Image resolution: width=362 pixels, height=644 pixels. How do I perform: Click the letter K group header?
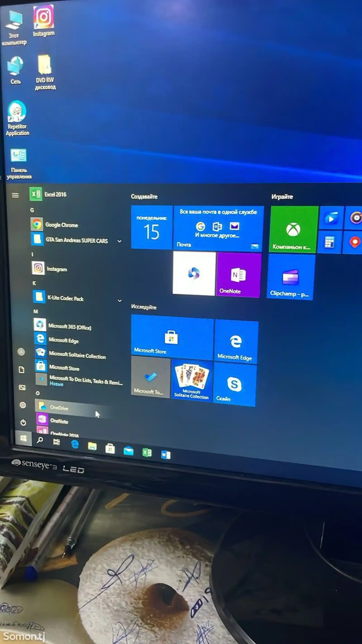pyautogui.click(x=34, y=283)
